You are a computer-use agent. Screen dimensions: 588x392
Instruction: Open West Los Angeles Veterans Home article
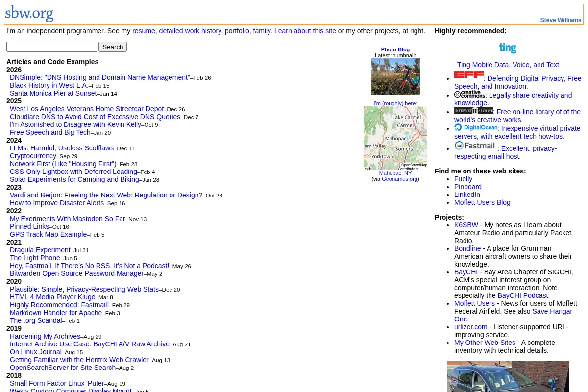tap(87, 109)
